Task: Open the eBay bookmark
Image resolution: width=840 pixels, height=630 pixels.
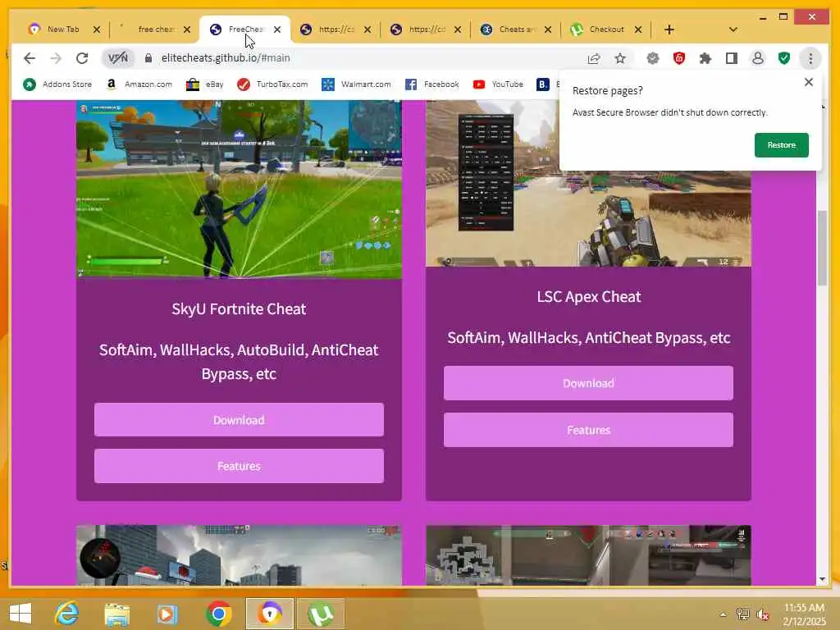Action: pyautogui.click(x=205, y=84)
